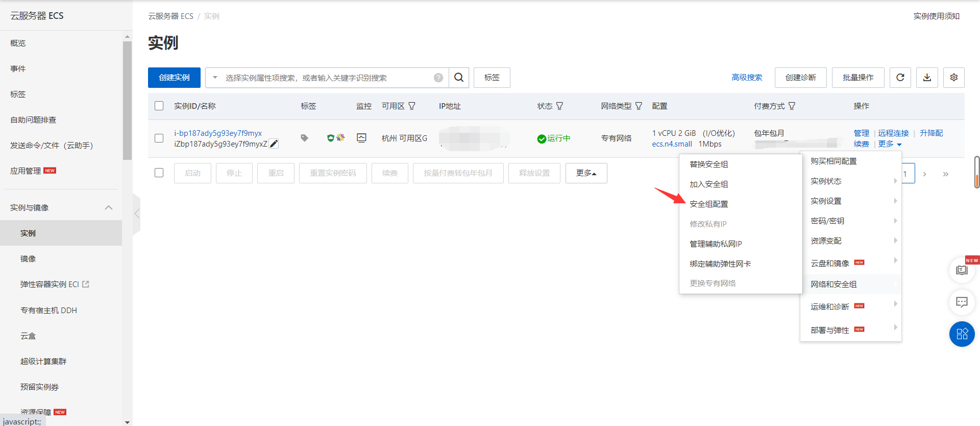Expand 实例设置 submenu
The height and width of the screenshot is (426, 980).
coord(851,201)
